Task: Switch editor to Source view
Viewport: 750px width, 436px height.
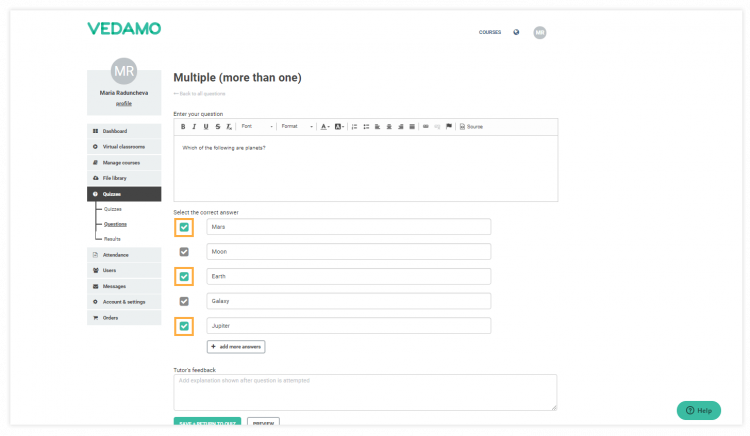Action: coord(471,127)
